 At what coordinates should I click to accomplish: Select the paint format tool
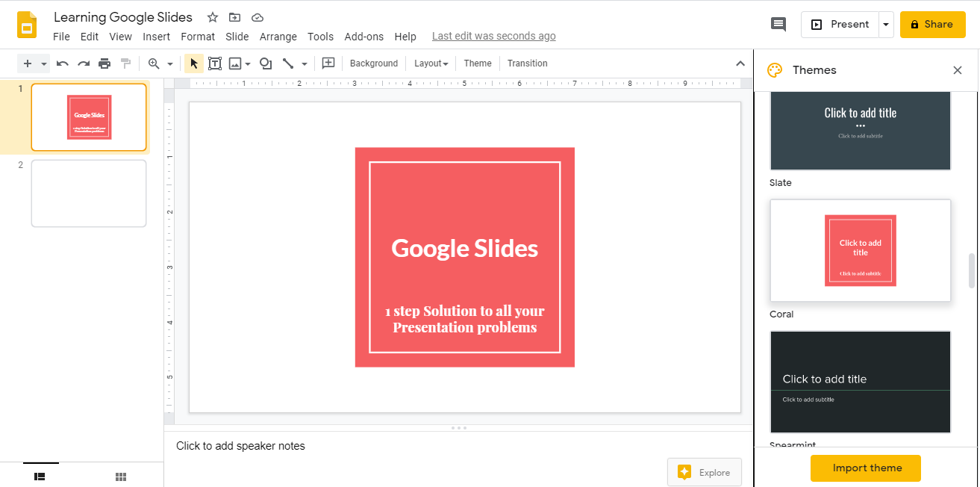point(125,63)
